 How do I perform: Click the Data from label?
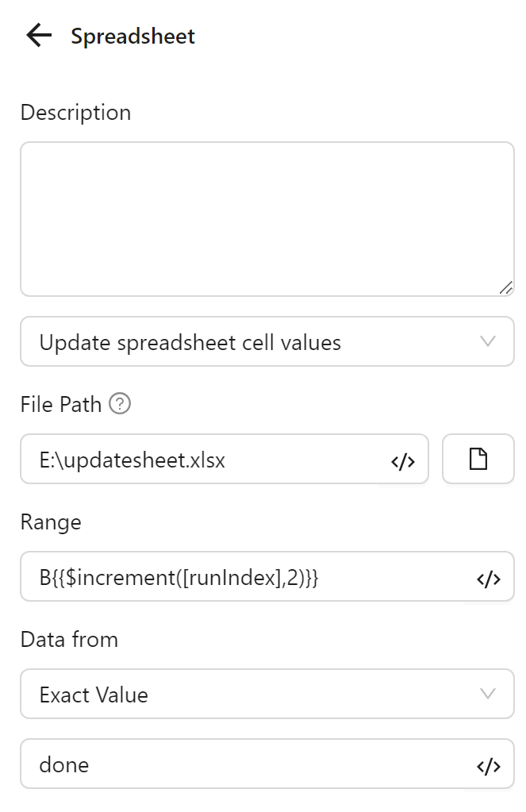click(69, 640)
